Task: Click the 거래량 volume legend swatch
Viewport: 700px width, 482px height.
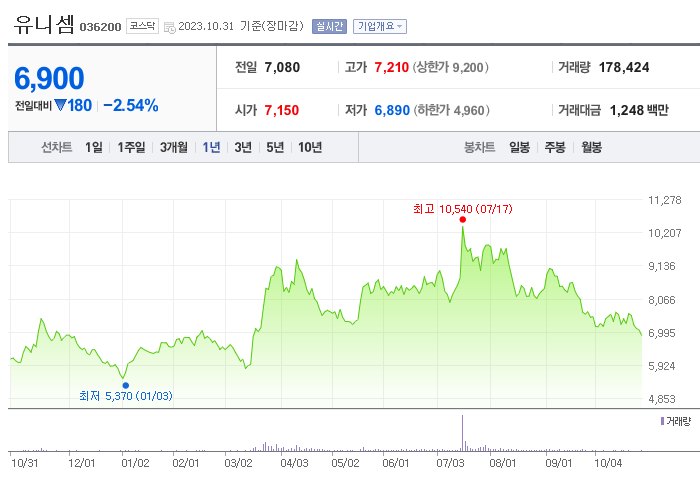Action: pyautogui.click(x=662, y=421)
